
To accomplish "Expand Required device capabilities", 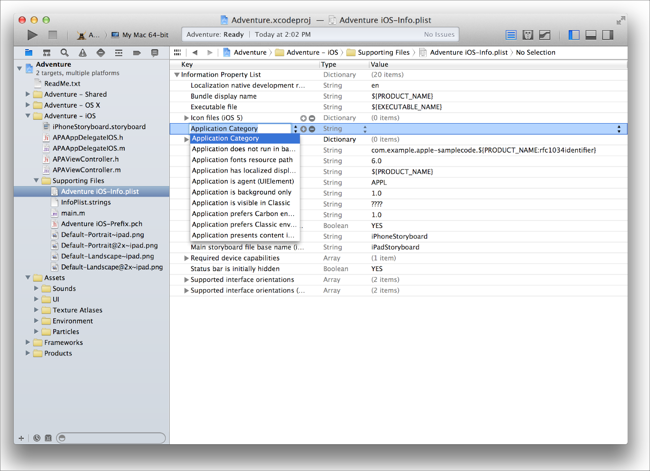I will [186, 258].
